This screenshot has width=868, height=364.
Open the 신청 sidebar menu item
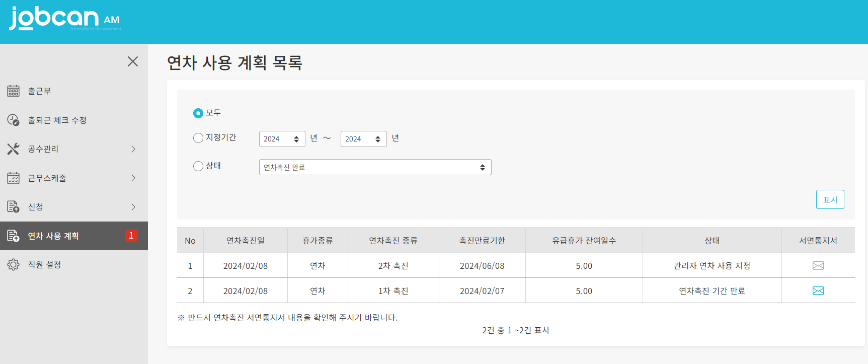click(35, 207)
